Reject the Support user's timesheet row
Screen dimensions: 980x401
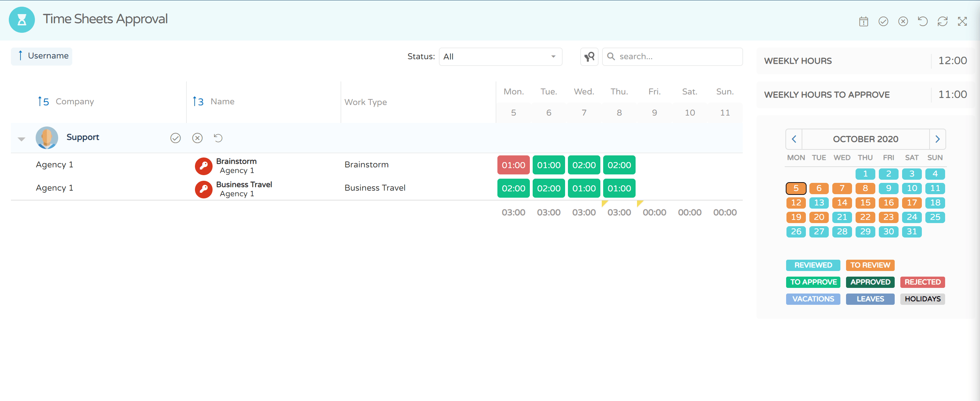[x=197, y=138]
